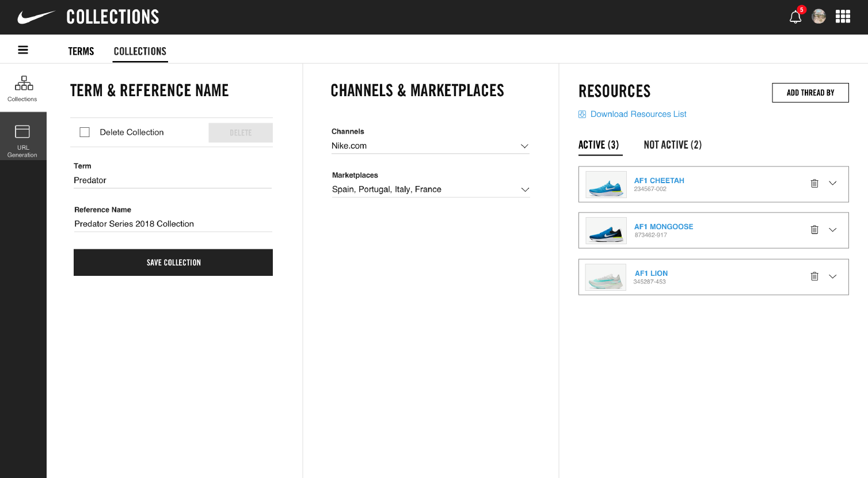Remove AF1 LION using its trash icon

click(814, 276)
